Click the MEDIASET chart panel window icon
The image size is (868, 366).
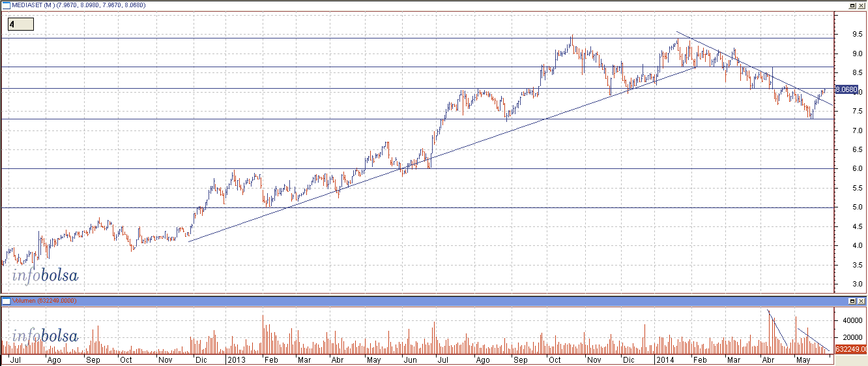pos(5,5)
